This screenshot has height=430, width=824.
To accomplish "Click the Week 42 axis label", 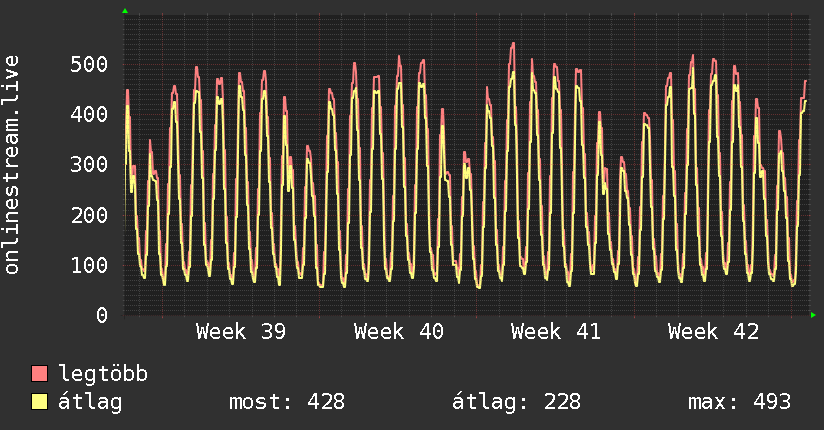I will coord(713,332).
